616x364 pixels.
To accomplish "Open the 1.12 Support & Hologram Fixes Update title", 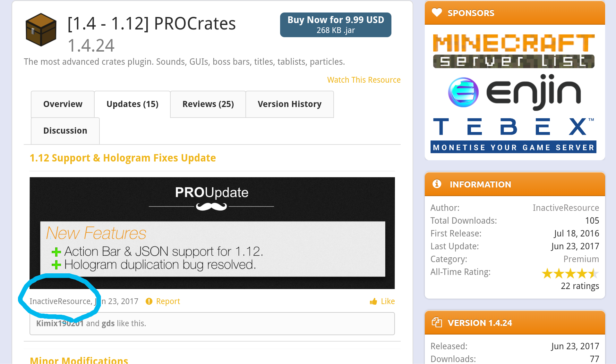I will coord(123,158).
